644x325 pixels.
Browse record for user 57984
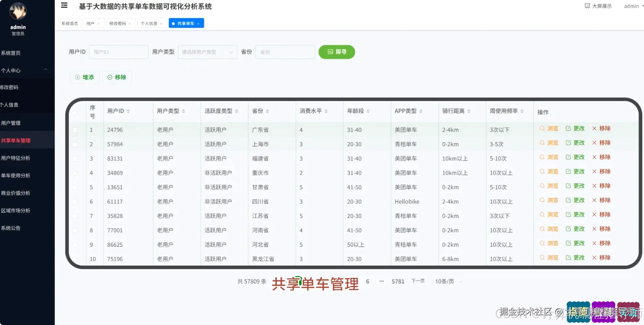[x=549, y=143]
